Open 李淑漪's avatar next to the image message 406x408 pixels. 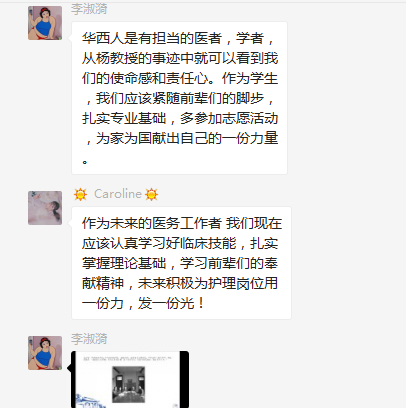45,353
